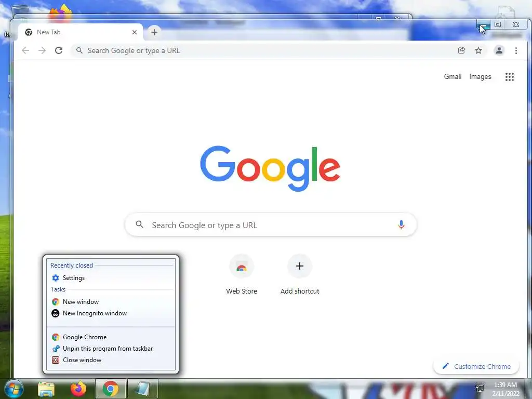
Task: Bookmark this tab with the star icon
Action: pos(478,50)
